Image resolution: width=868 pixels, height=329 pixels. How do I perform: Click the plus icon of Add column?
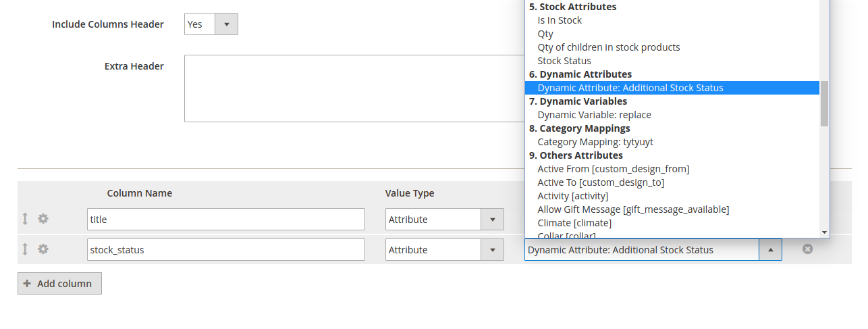[x=27, y=284]
